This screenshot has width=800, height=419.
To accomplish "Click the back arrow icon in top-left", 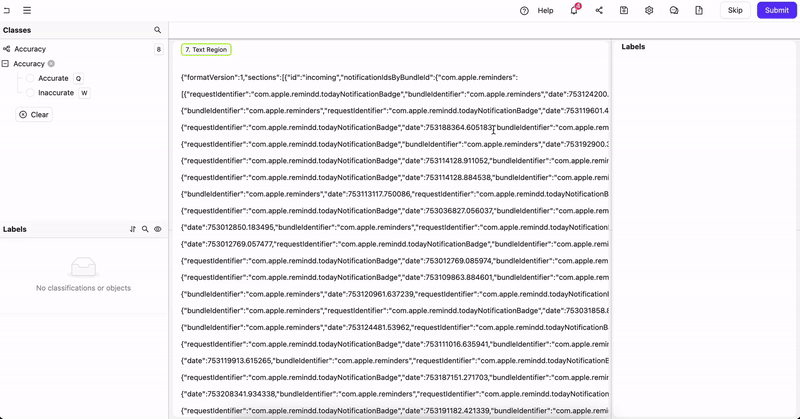I will tap(7, 10).
